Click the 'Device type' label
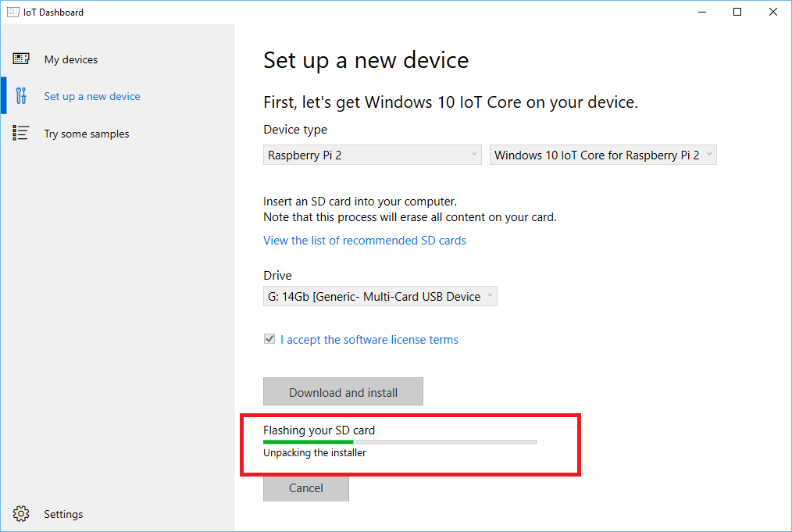This screenshot has height=532, width=792. click(295, 130)
